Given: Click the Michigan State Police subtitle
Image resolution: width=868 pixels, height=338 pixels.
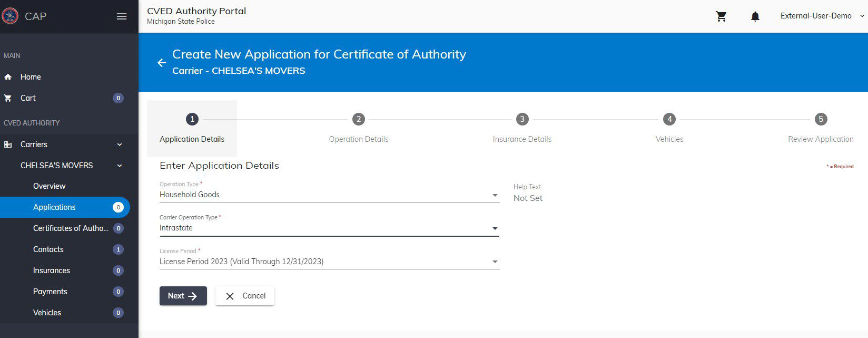Looking at the screenshot, I should click(181, 22).
